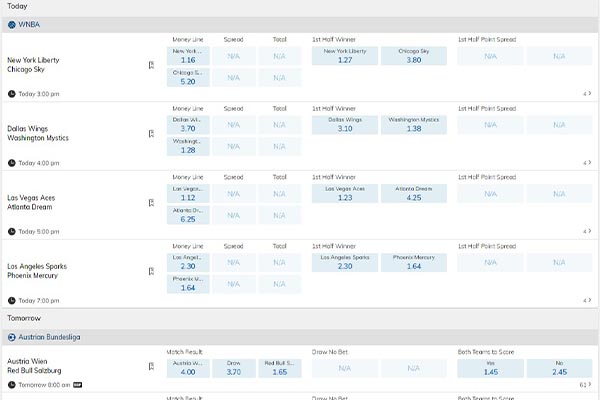Viewport: 600px width, 400px height.
Task: Open Las Vegas Aces vs Atlanta Dream event
Action: click(31, 202)
